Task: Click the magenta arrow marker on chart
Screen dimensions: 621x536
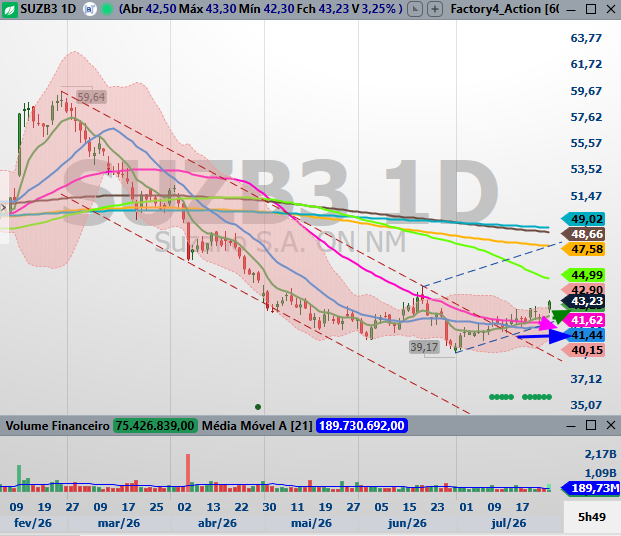Action: pyautogui.click(x=549, y=324)
